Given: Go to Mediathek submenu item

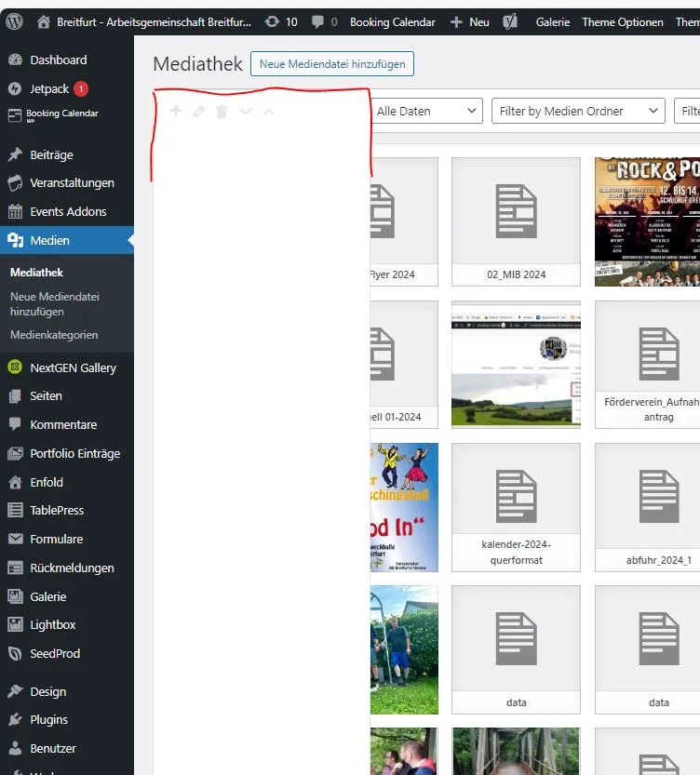Looking at the screenshot, I should point(36,273).
